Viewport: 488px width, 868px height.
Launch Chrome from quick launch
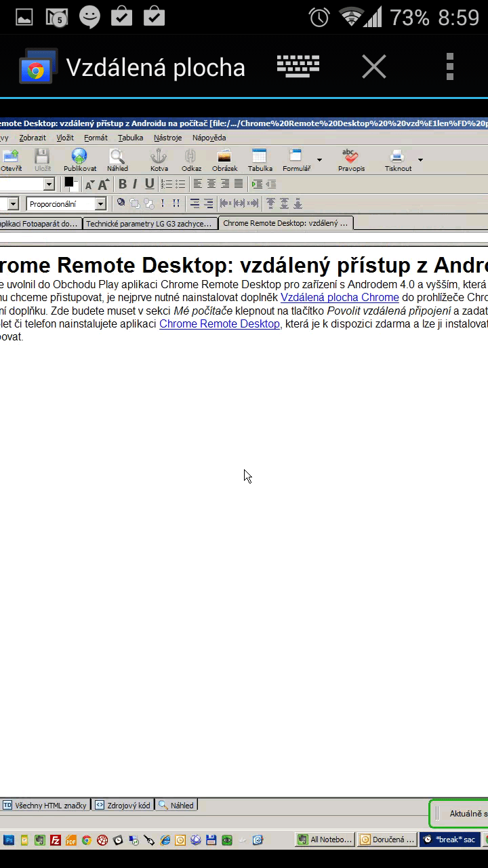click(86, 840)
